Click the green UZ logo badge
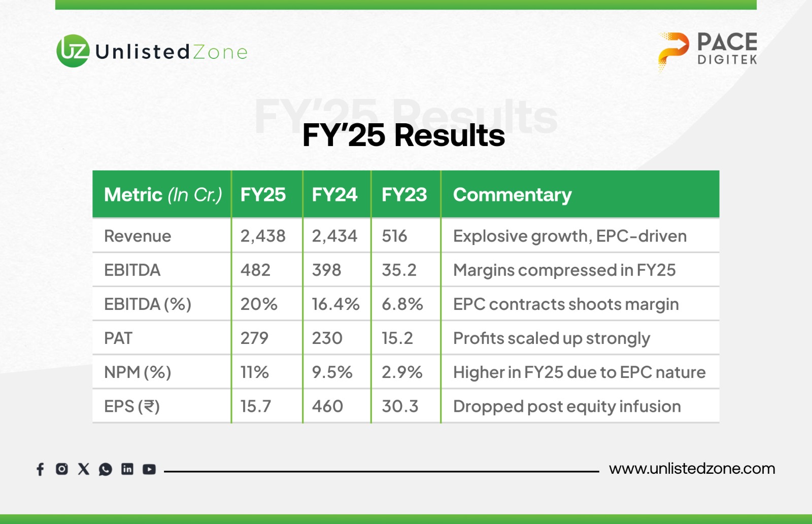Screen dimensions: 812x524 [73, 51]
